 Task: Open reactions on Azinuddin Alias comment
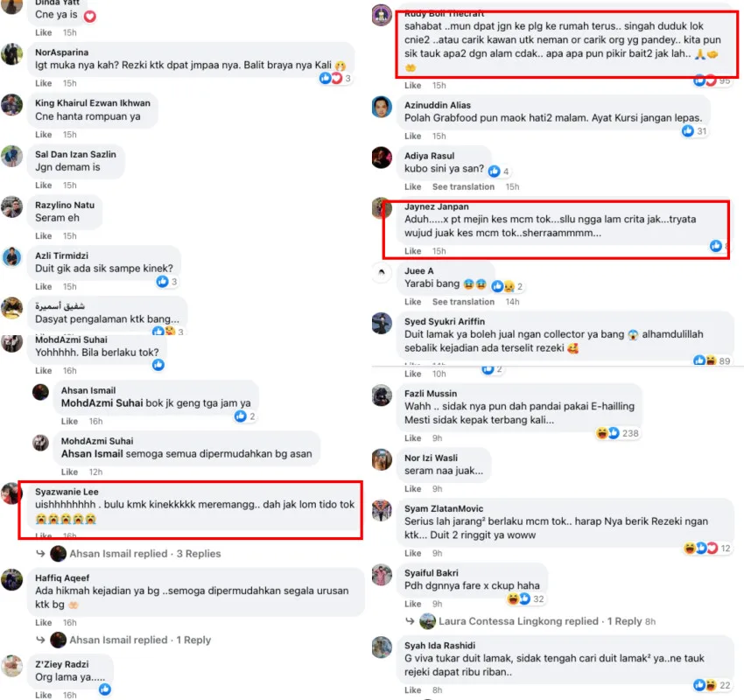[x=694, y=131]
